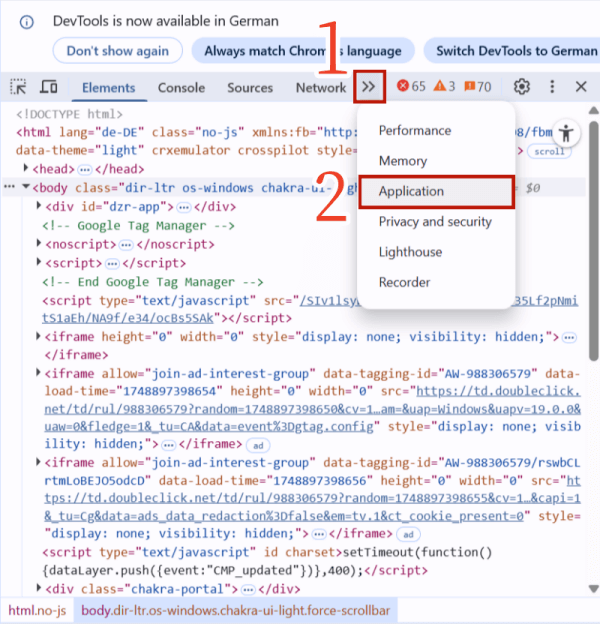
Task: Expand the head element node
Action: (25, 168)
